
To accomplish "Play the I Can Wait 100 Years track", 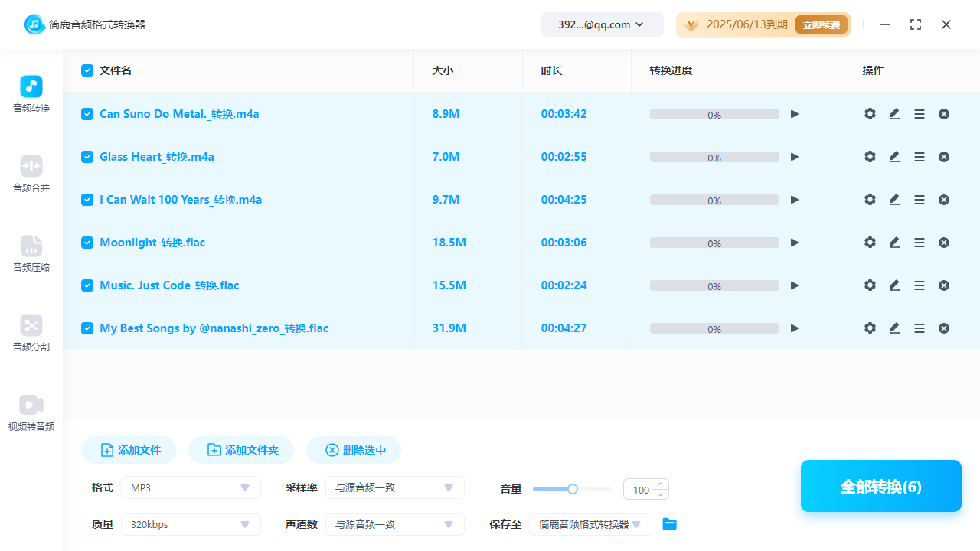I will [795, 200].
